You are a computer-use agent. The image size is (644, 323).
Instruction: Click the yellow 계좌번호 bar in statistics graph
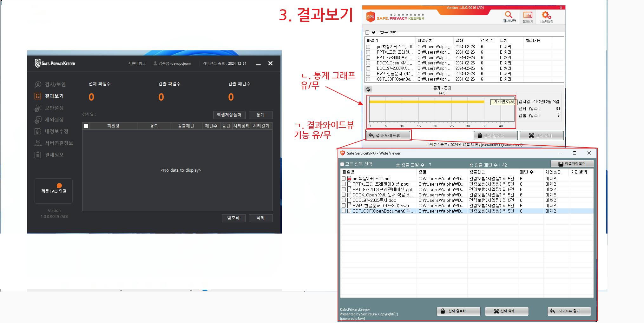pos(427,102)
